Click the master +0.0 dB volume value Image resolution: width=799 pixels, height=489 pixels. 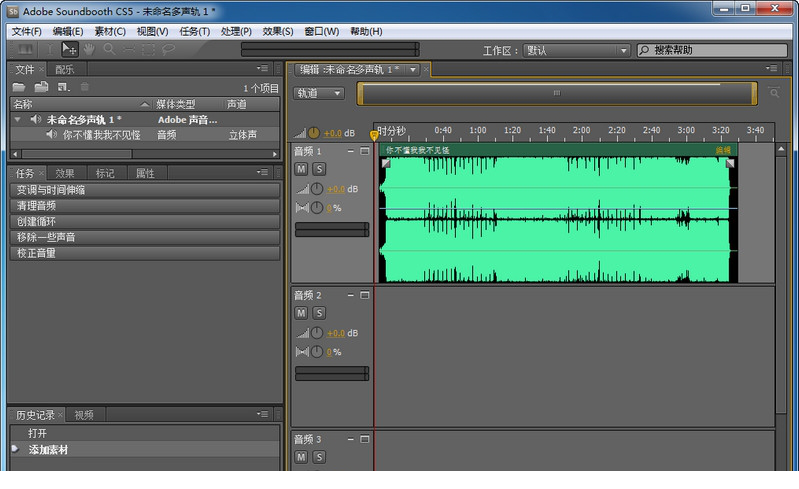tap(333, 133)
